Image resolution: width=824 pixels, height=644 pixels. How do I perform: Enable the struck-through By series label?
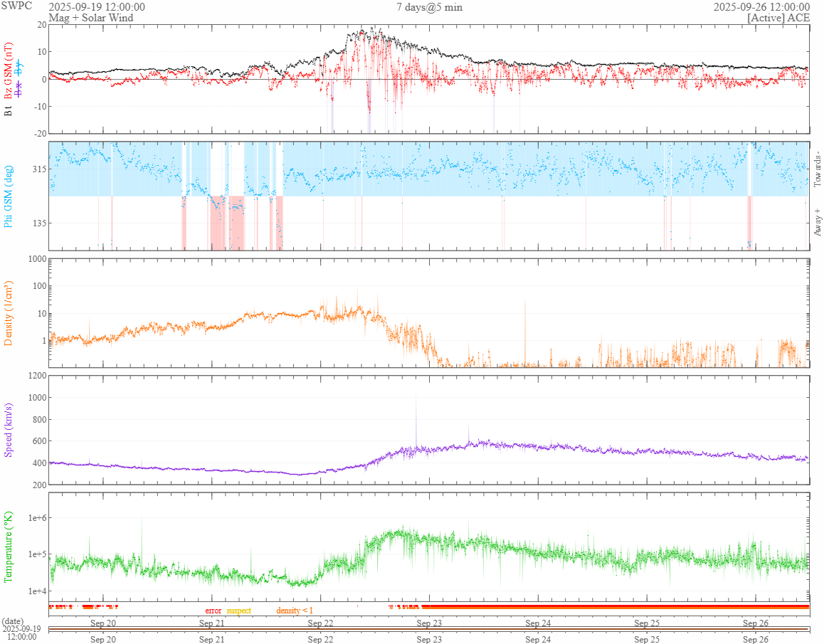pos(19,67)
